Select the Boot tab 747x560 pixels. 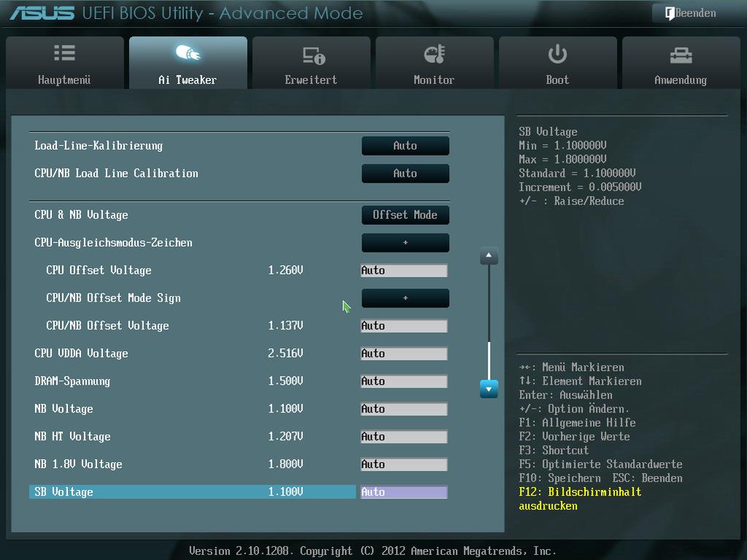pos(558,63)
